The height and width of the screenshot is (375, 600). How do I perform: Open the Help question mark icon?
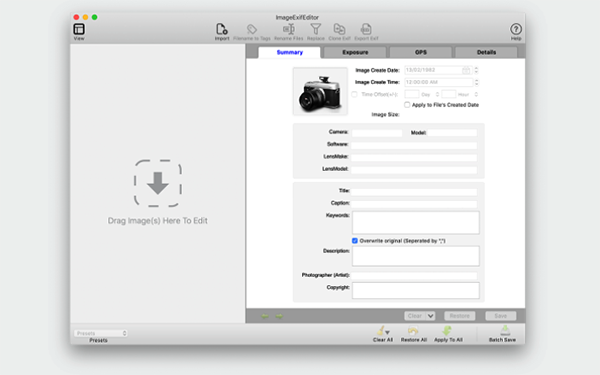click(x=516, y=29)
